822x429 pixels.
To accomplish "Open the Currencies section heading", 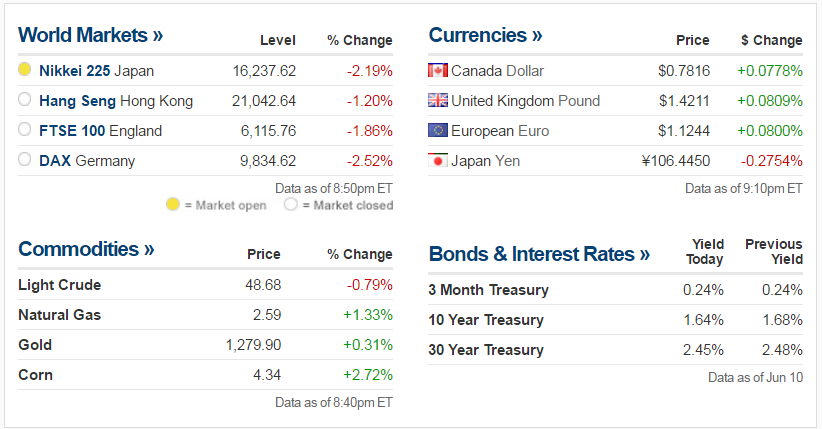I will 485,35.
